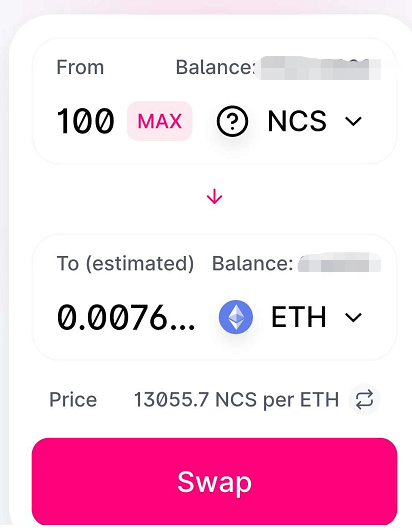Tap the pink MAX button
The width and height of the screenshot is (412, 531).
coord(160,121)
